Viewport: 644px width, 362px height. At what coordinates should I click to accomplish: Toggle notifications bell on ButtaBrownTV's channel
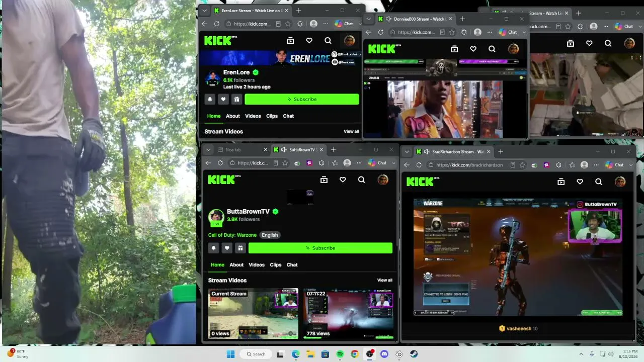(213, 248)
